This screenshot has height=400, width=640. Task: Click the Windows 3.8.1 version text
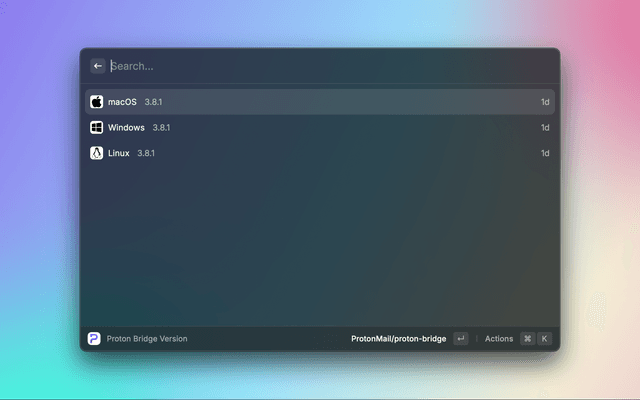tap(162, 128)
